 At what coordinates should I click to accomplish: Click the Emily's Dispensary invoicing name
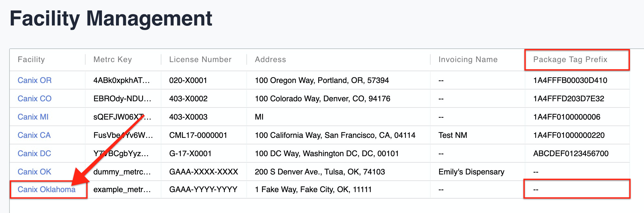472,172
